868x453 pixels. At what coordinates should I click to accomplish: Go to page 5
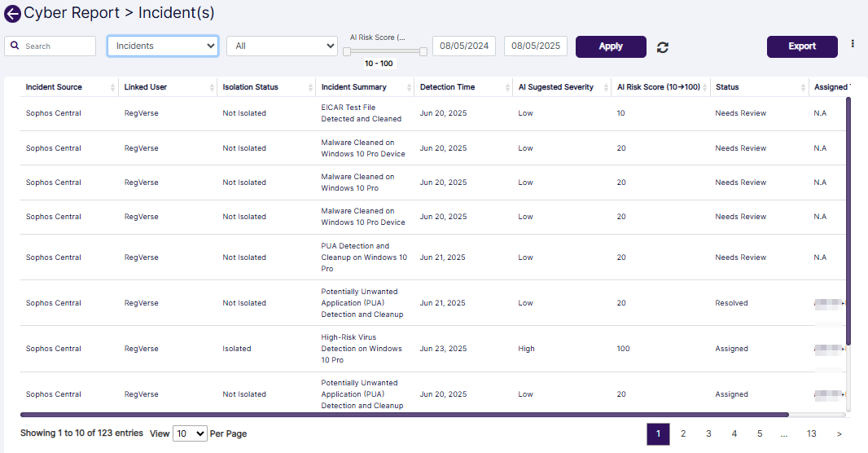760,434
